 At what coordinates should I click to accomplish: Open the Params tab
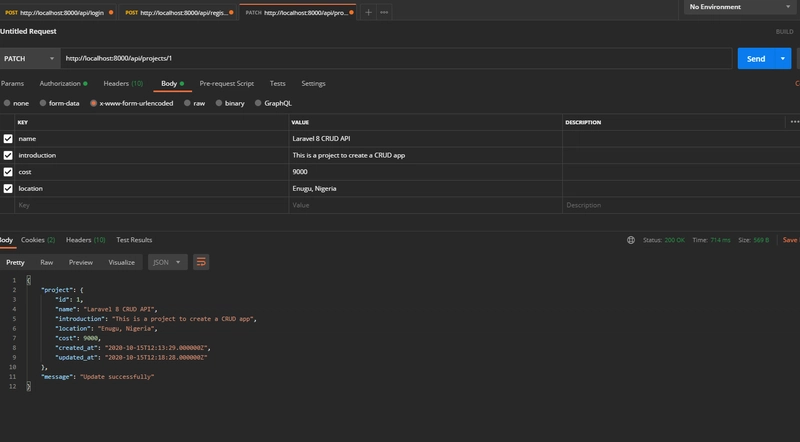(12, 83)
